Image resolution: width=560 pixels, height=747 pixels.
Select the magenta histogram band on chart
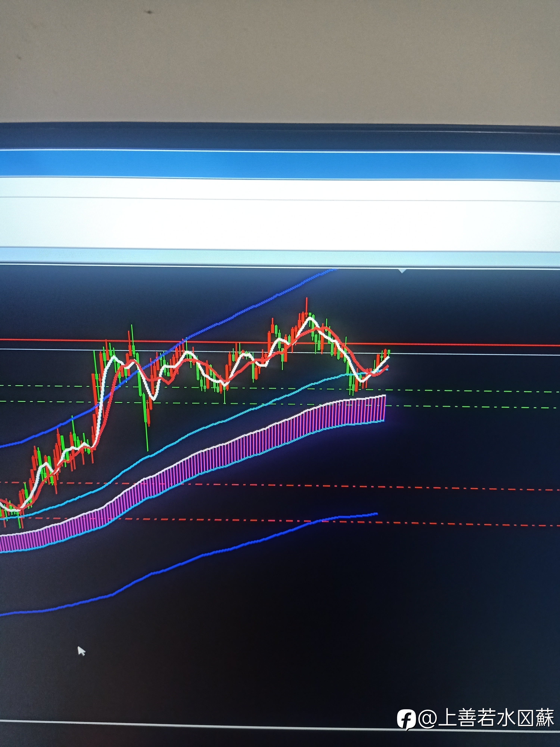[192, 474]
